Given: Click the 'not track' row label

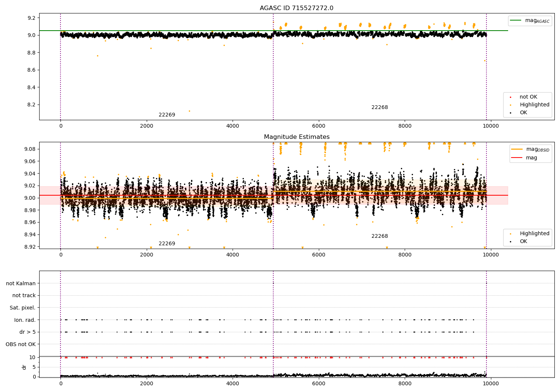Looking at the screenshot, I should 24,296.
